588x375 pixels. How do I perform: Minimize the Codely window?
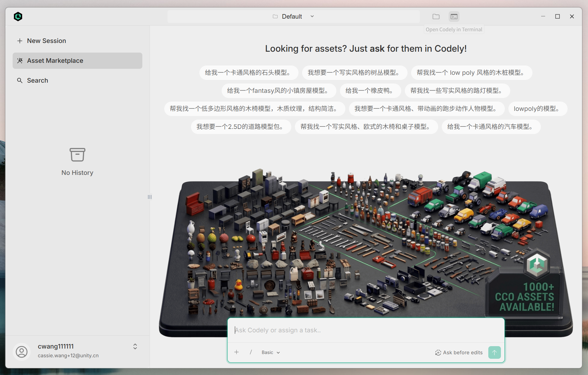(x=543, y=17)
